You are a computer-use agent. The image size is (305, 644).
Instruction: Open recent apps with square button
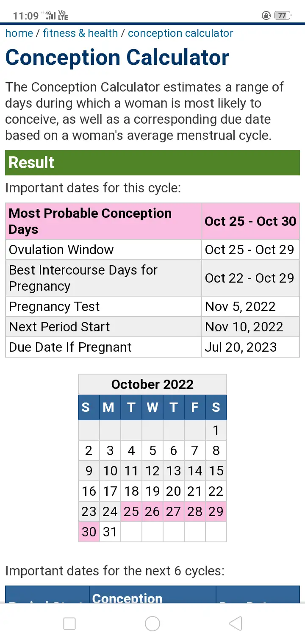69,623
